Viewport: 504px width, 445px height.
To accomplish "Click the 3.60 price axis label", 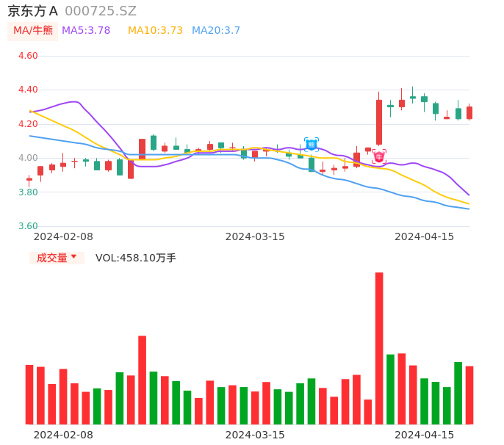I will coord(28,226).
